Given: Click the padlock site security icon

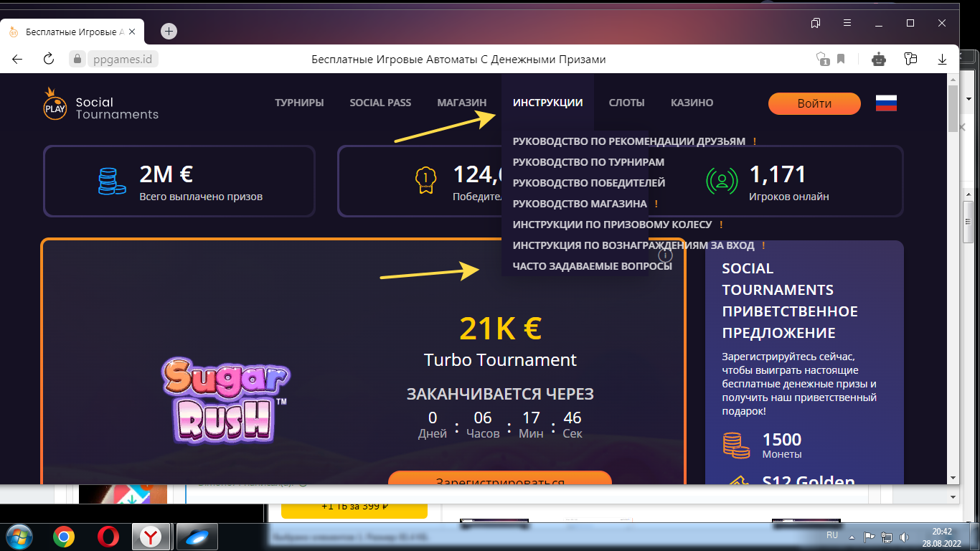Looking at the screenshot, I should [x=77, y=60].
